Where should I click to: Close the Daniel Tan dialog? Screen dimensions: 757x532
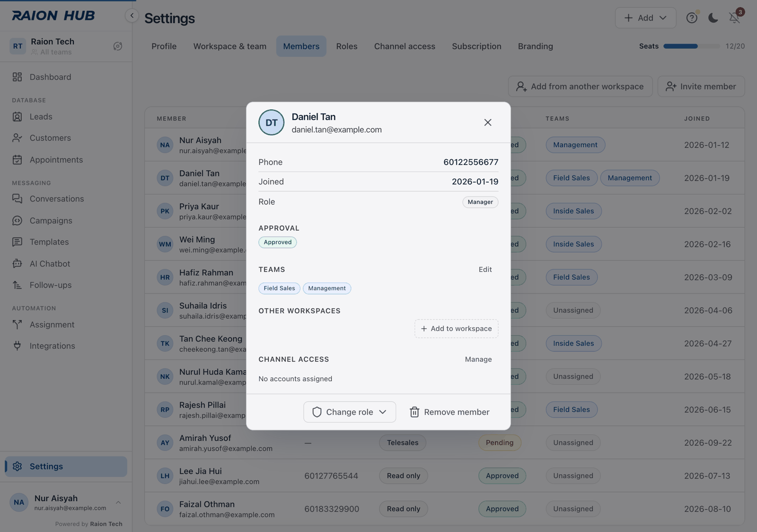[x=488, y=122]
